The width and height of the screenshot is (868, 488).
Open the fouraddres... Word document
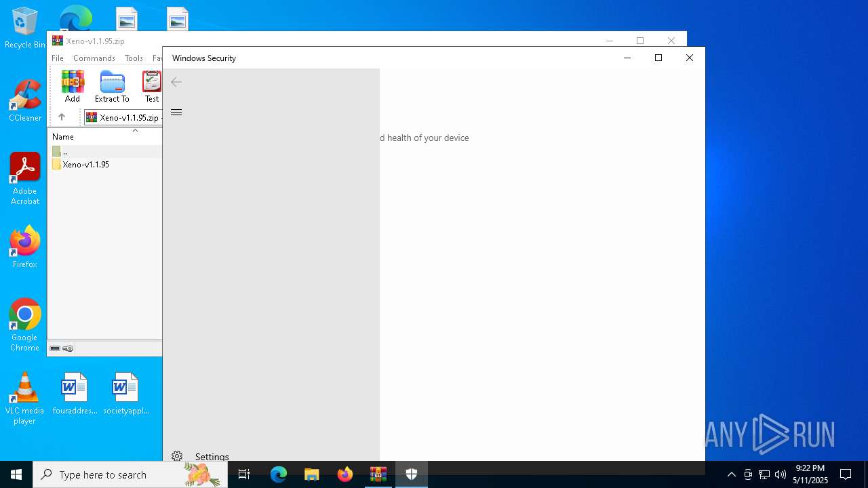(75, 394)
